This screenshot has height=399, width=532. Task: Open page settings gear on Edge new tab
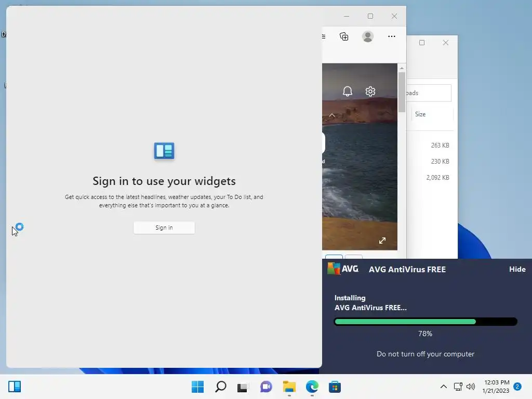pos(370,91)
